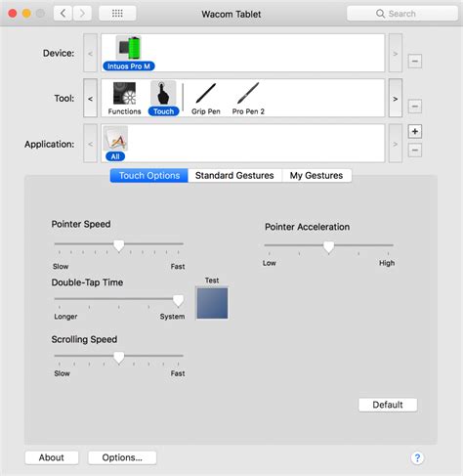Select the All applications icon
This screenshot has width=463, height=476.
tap(115, 139)
